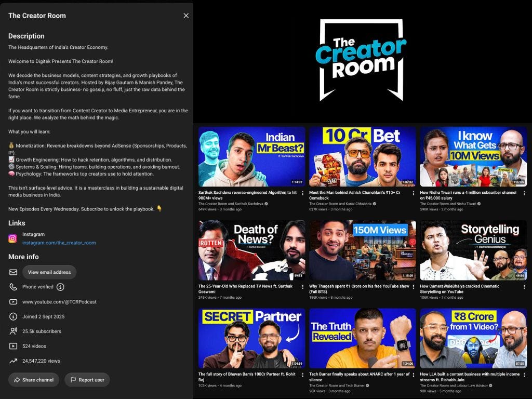Open options menu for Ashish Chanchlani comeback video

click(413, 193)
